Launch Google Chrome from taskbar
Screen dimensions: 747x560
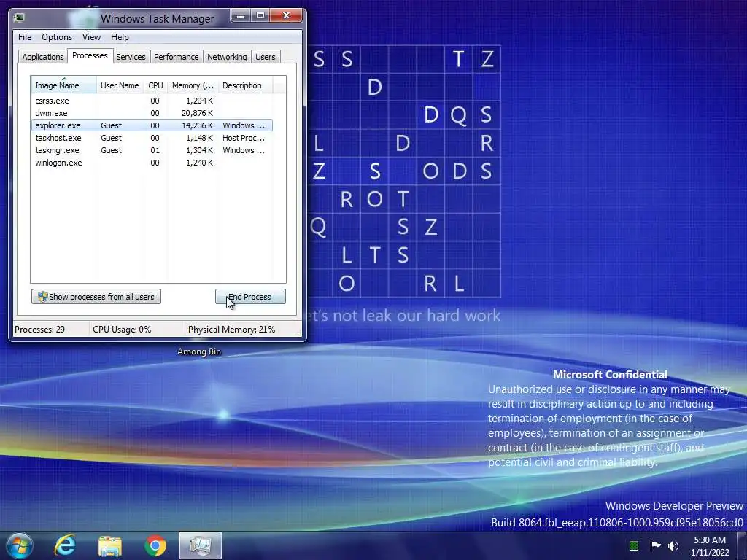pyautogui.click(x=155, y=545)
